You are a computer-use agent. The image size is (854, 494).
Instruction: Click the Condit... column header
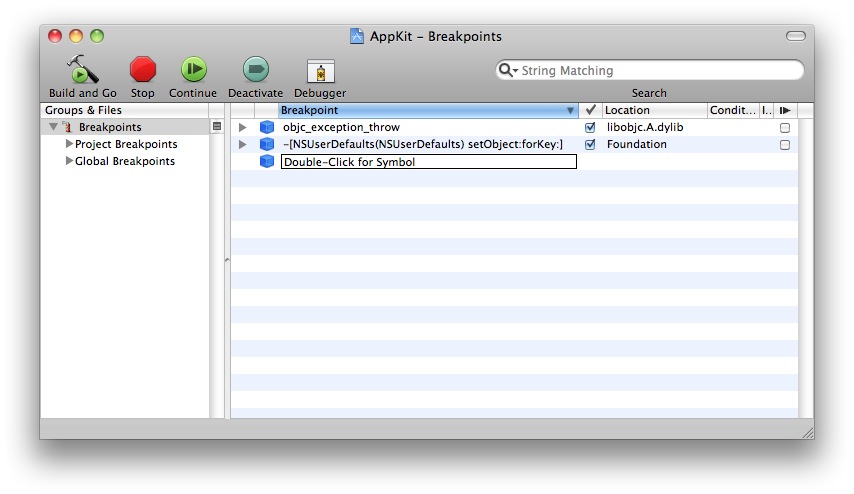tap(733, 110)
